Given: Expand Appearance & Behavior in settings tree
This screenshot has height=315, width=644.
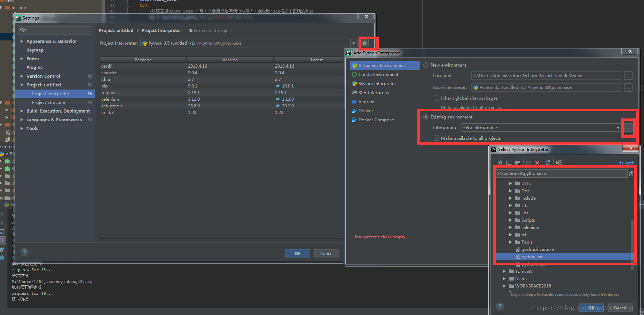Looking at the screenshot, I should pos(22,41).
